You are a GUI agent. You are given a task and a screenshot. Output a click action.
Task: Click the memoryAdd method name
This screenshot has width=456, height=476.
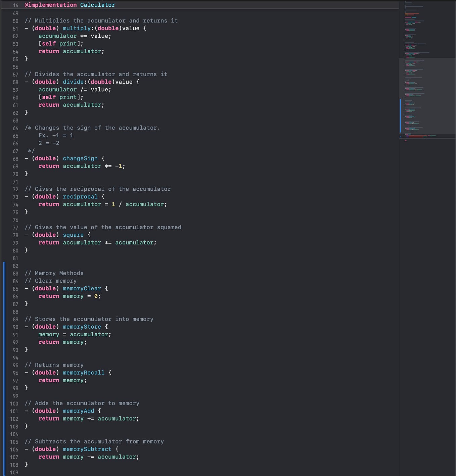coord(78,411)
